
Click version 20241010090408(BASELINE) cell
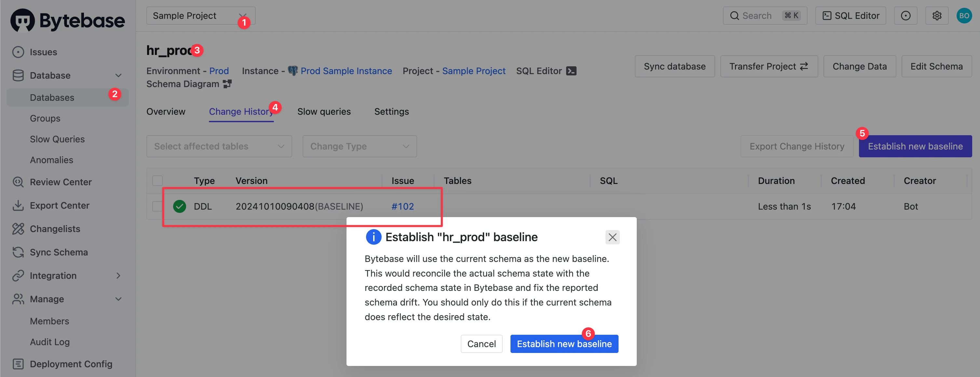(x=299, y=206)
